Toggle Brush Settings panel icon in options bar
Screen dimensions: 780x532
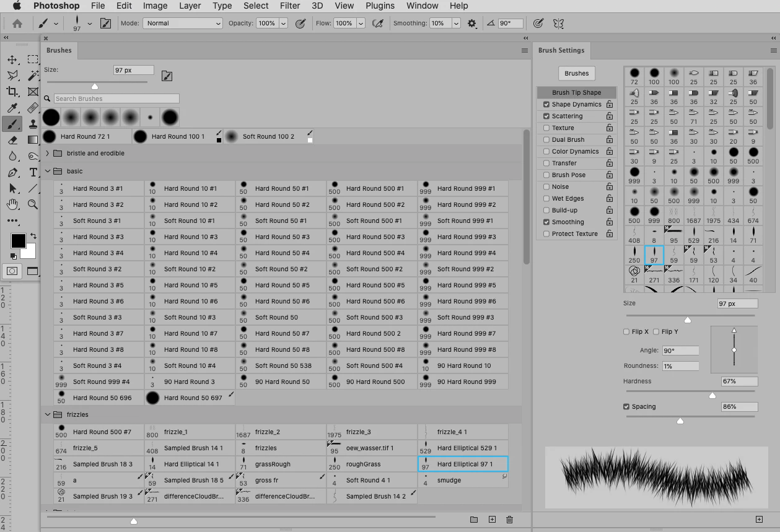105,24
